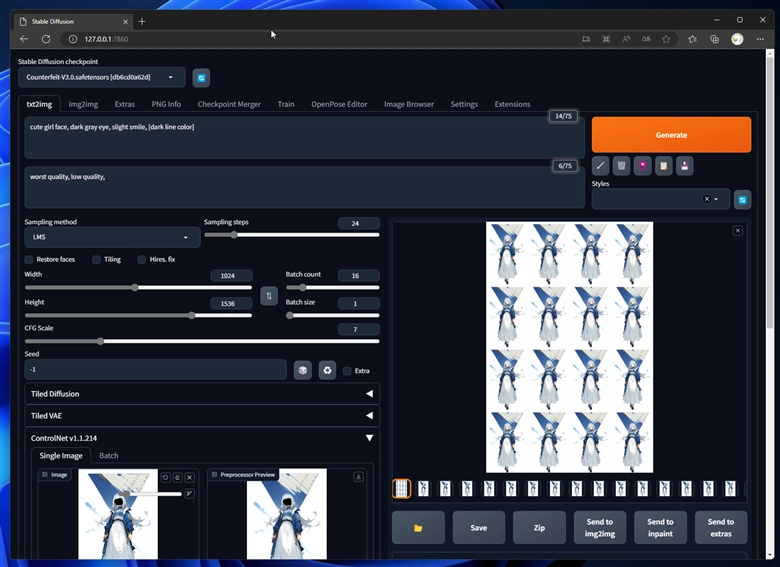Click the trash icon to clear prompt
The image size is (780, 567).
tap(621, 166)
